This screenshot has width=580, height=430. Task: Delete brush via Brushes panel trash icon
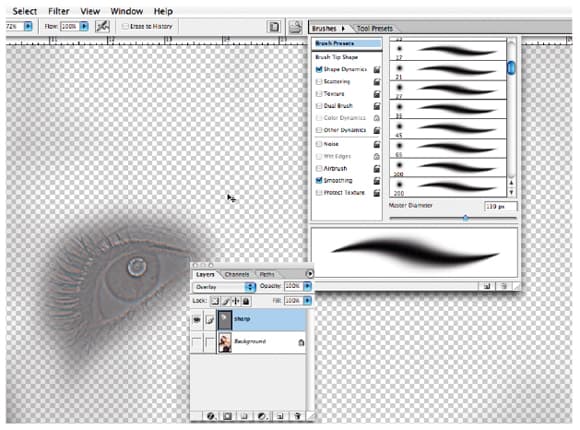pyautogui.click(x=503, y=286)
